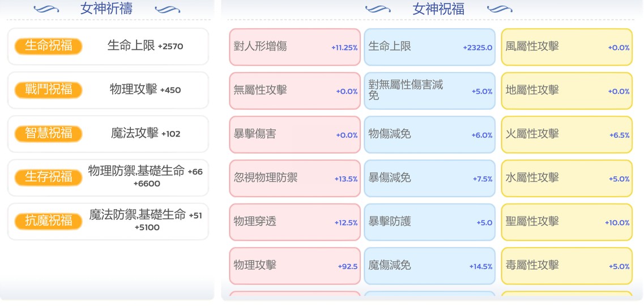Open the 暴擊防護 blue card
644x306 pixels.
429,222
